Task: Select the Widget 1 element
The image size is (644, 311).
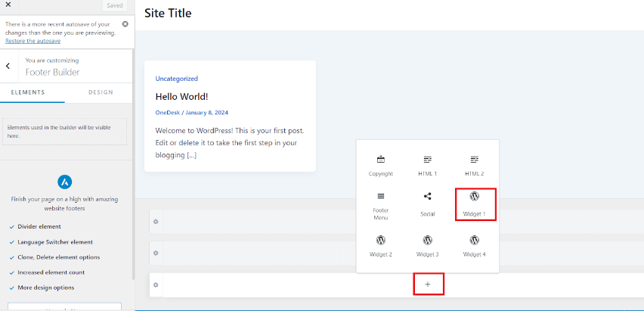Action: [x=474, y=204]
